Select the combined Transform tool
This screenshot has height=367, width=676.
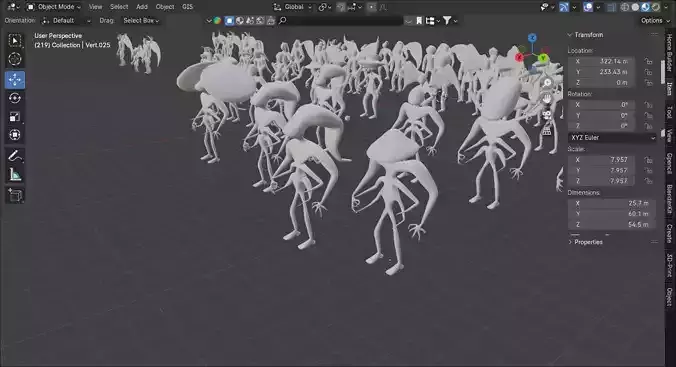tap(15, 135)
